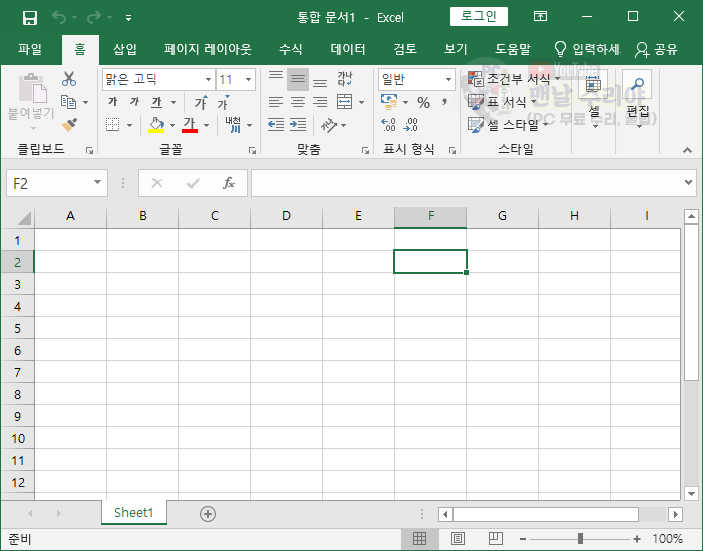703x551 pixels.
Task: Apply accounting number format icon
Action: coord(388,102)
